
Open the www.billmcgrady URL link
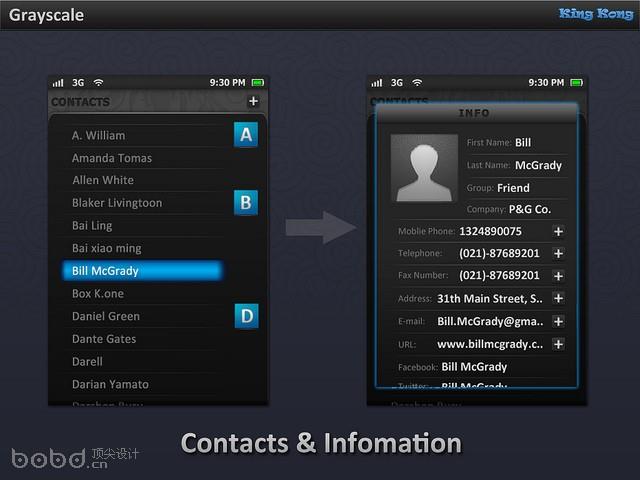click(490, 344)
